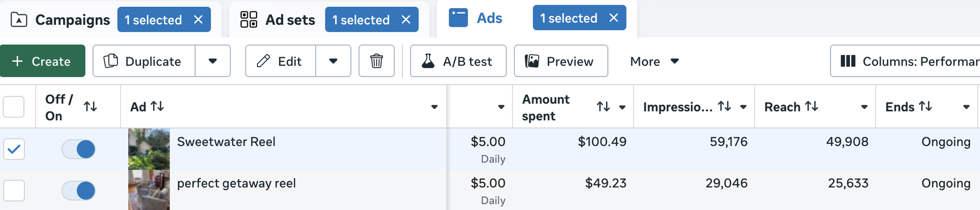Click the green Create button

42,61
